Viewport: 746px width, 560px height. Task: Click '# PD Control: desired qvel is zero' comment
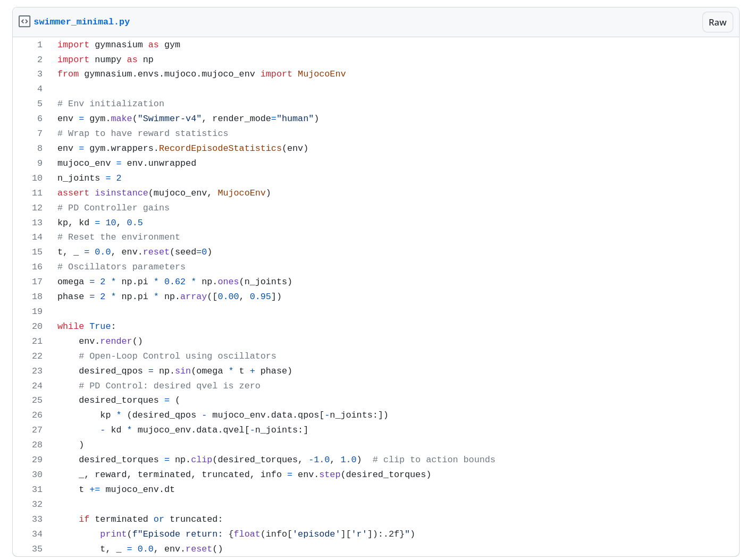[170, 386]
